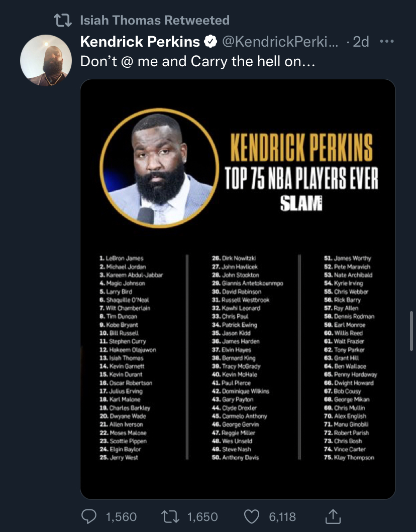Click the reply speech bubble icon

(x=88, y=516)
